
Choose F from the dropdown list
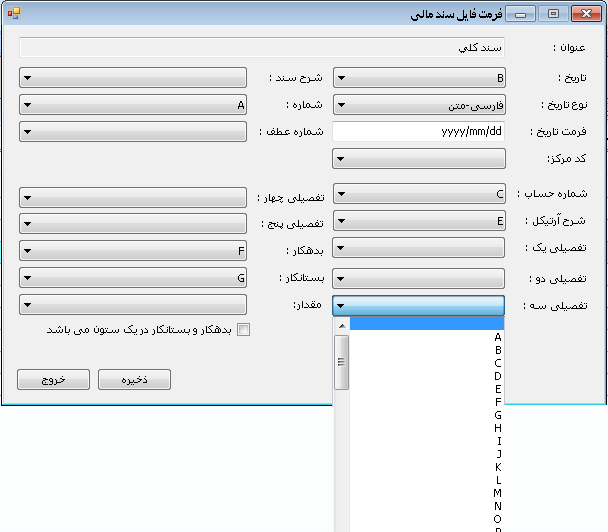(x=427, y=402)
